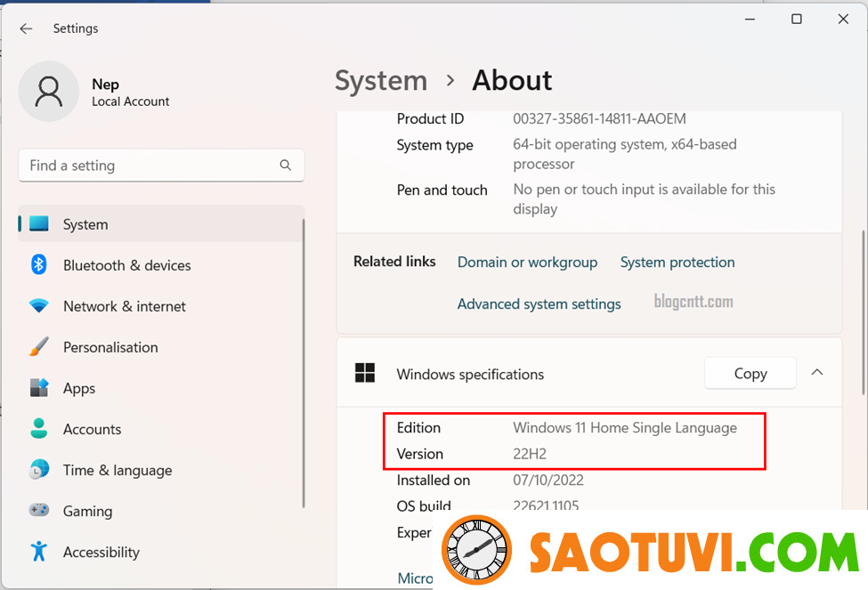Click the Settings window title

[x=76, y=28]
